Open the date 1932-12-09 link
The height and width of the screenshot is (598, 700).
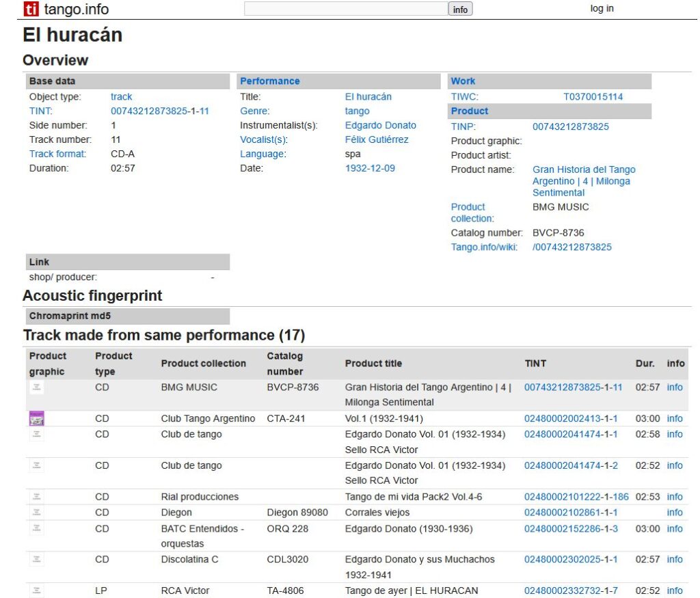click(x=370, y=168)
